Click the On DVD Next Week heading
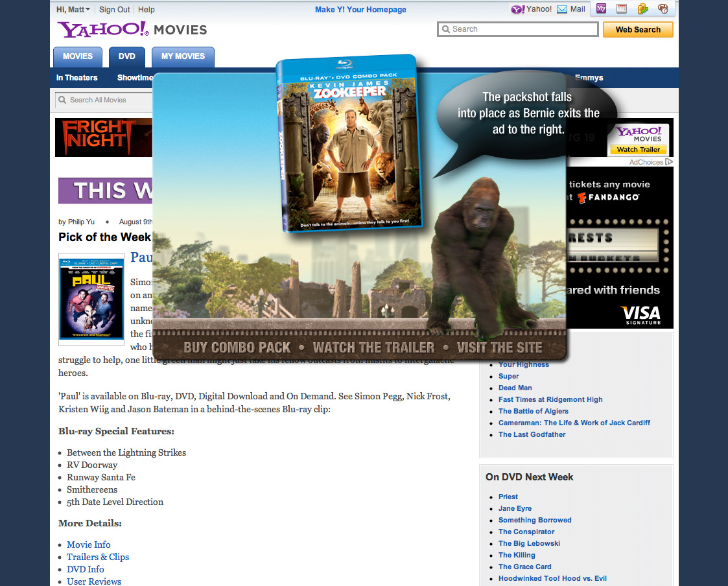This screenshot has height=586, width=728. click(x=529, y=476)
